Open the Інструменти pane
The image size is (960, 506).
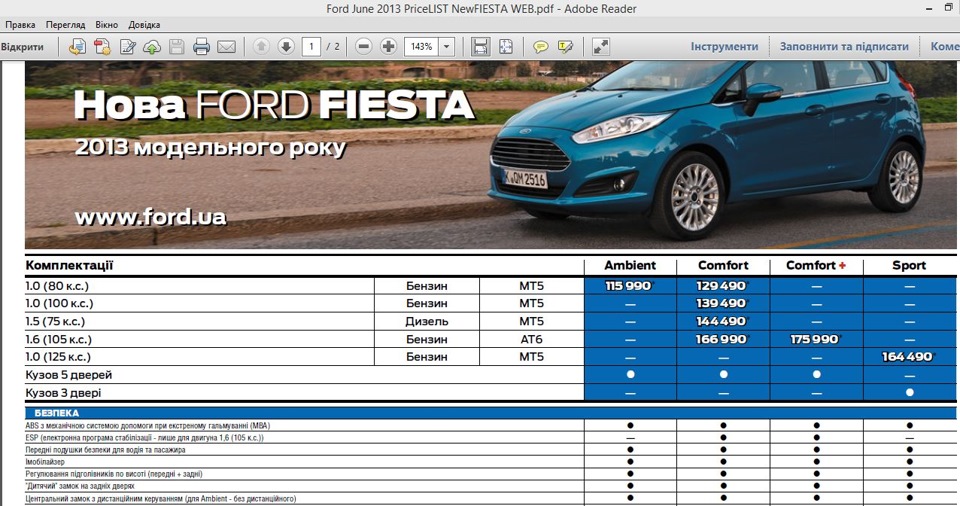[724, 47]
